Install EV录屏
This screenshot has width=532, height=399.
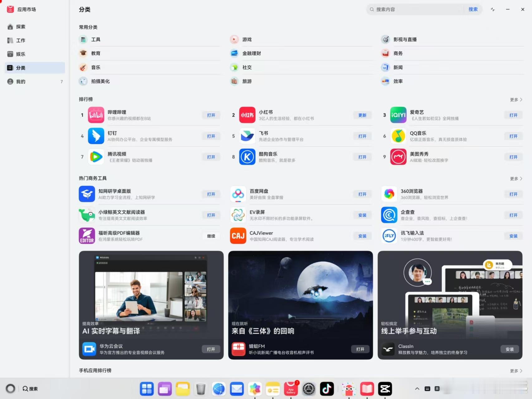362,215
